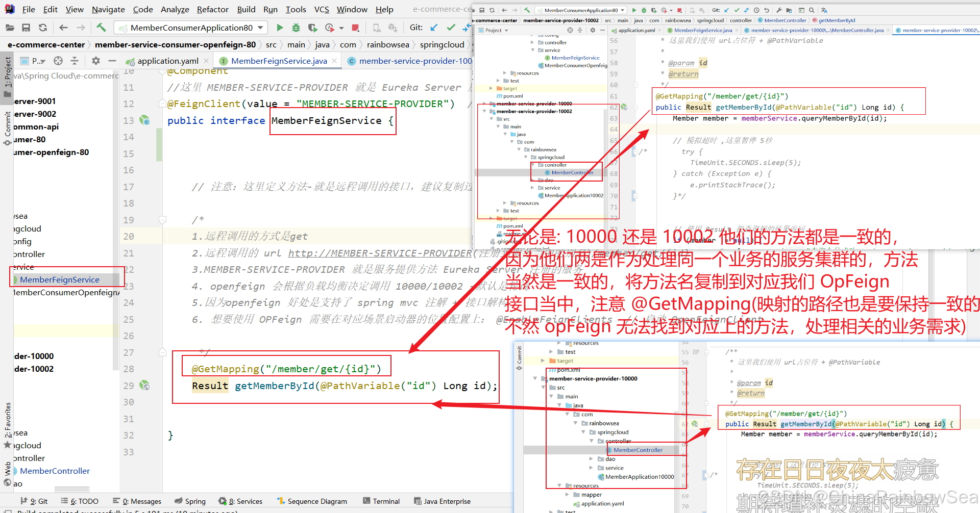Select MemberFeignService in left project tree
The height and width of the screenshot is (513, 980).
(x=60, y=279)
